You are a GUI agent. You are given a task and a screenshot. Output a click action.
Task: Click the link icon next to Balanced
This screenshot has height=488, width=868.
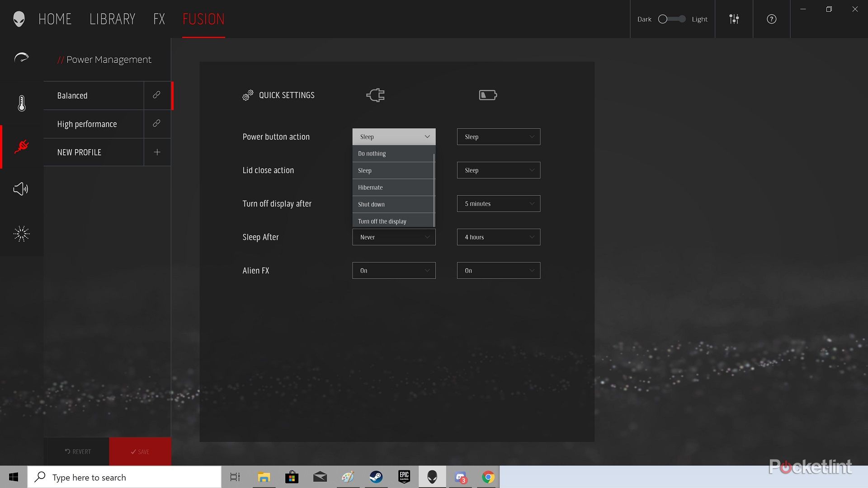coord(156,95)
